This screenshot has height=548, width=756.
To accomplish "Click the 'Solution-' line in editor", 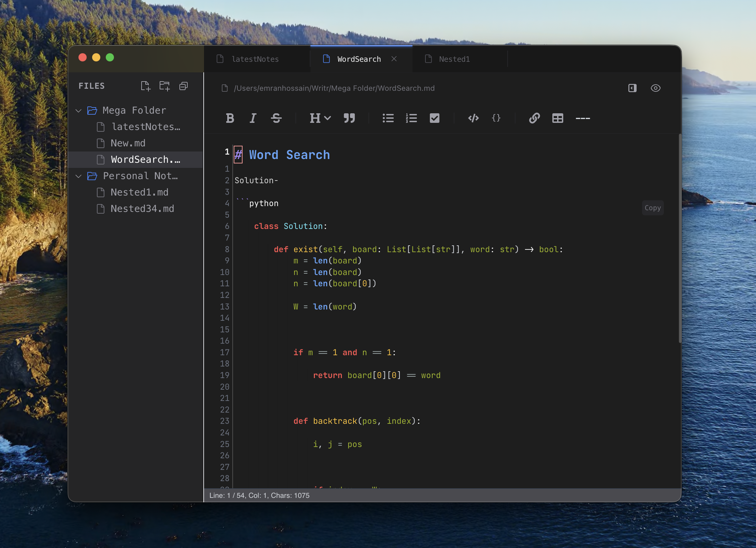I will click(256, 181).
